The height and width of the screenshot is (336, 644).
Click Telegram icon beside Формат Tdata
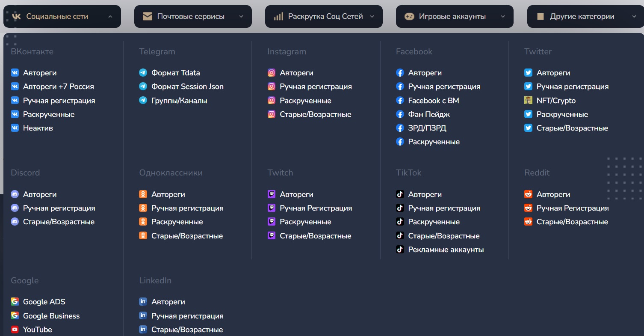(x=143, y=73)
